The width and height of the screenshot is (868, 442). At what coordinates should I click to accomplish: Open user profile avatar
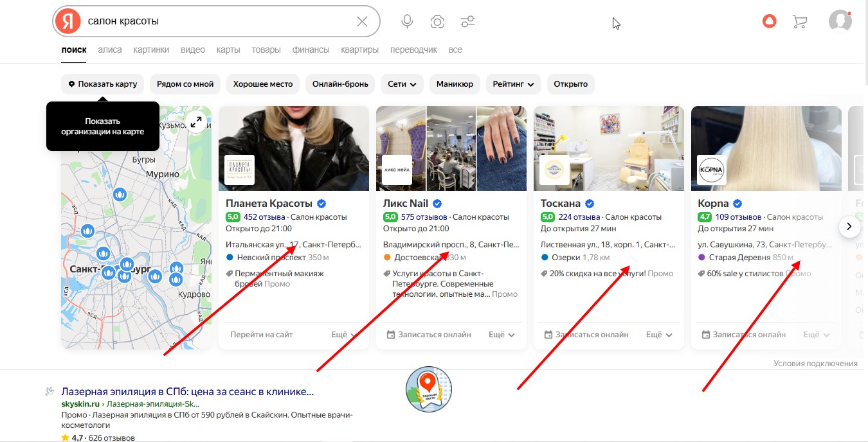[840, 21]
